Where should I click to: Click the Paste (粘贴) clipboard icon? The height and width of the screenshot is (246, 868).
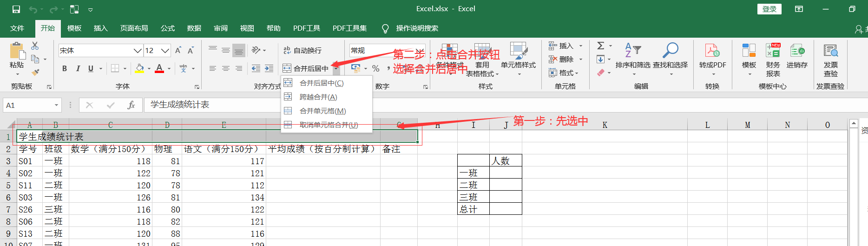pyautogui.click(x=17, y=50)
